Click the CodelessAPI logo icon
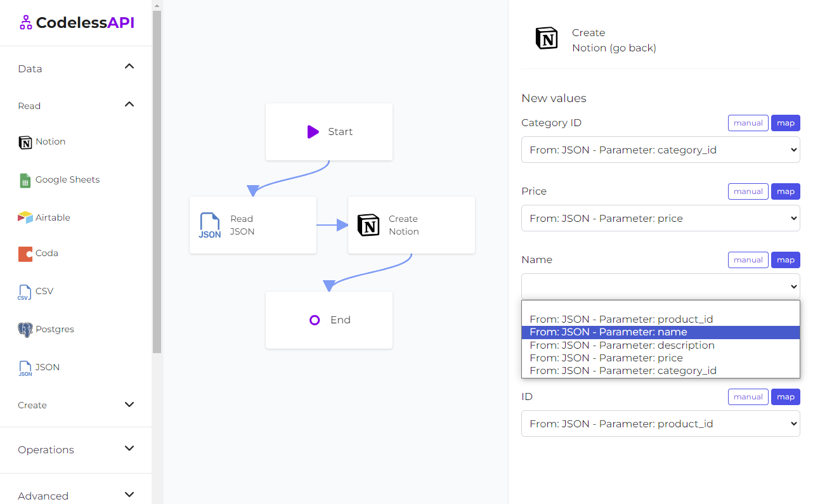 pos(25,23)
